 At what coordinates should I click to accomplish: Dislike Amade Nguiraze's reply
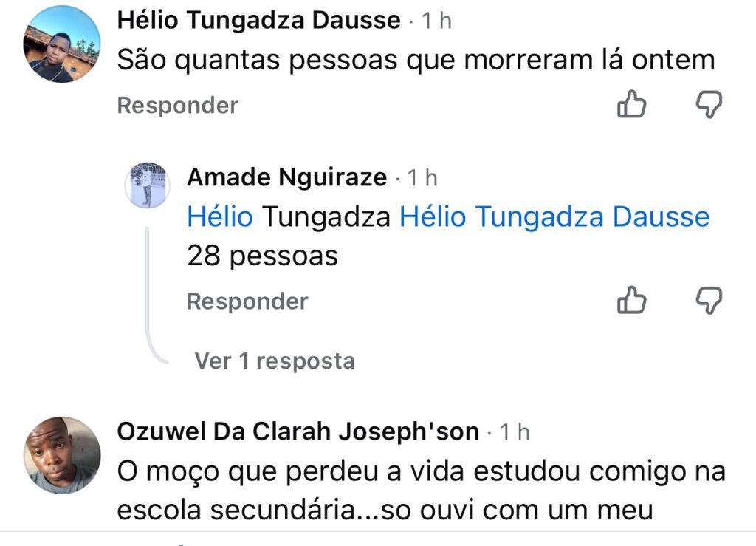[x=709, y=301]
